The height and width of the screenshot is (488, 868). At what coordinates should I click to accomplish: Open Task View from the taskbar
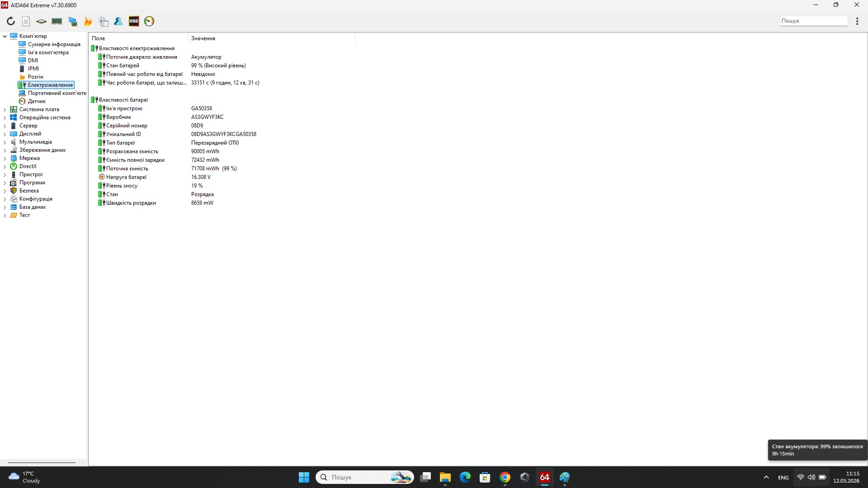pyautogui.click(x=425, y=477)
